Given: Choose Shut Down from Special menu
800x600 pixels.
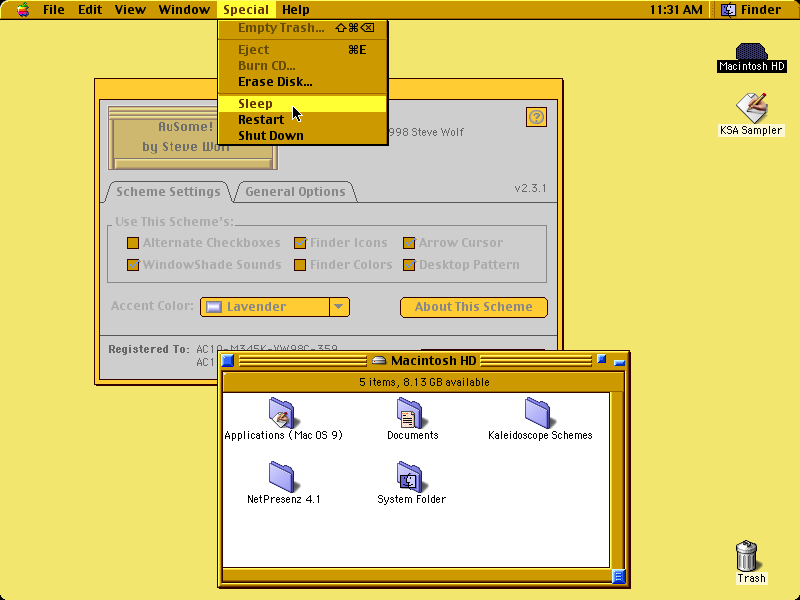Looking at the screenshot, I should (x=303, y=136).
